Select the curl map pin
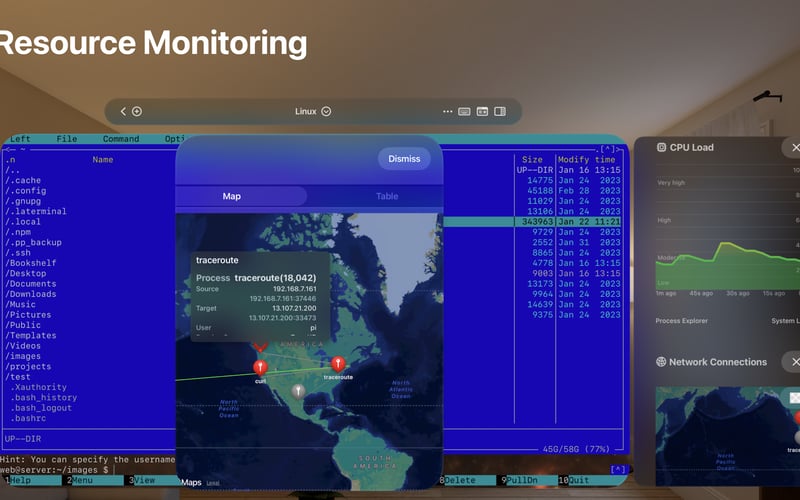The height and width of the screenshot is (500, 800). coord(260,368)
